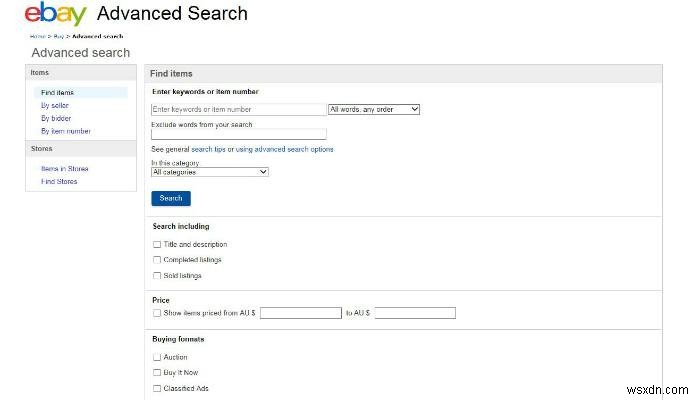The image size is (700, 400).
Task: Open the Home breadcrumb link
Action: point(37,36)
